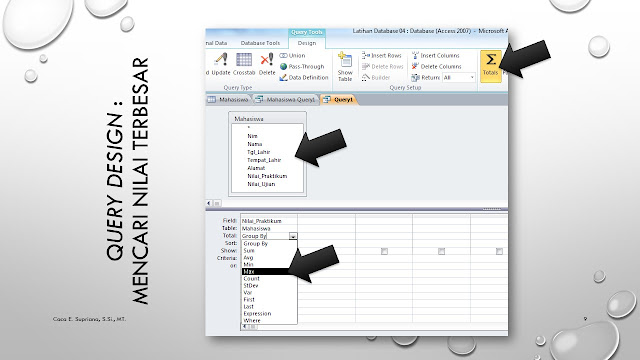Click Insert Rows in Query Setup
Screen dimensions: 640x360
(382, 56)
